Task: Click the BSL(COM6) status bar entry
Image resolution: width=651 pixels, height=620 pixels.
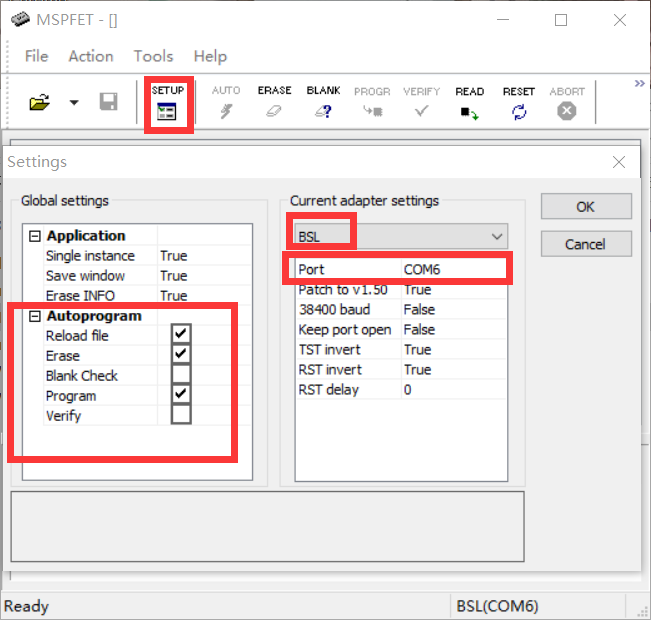Action: click(497, 606)
